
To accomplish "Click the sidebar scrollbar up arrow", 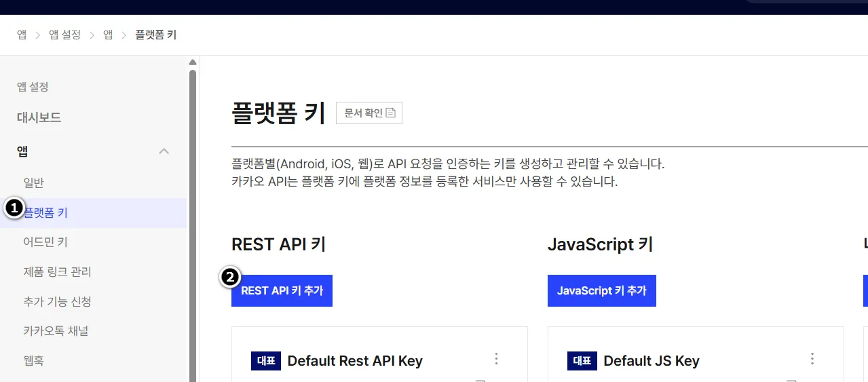I will [x=193, y=62].
